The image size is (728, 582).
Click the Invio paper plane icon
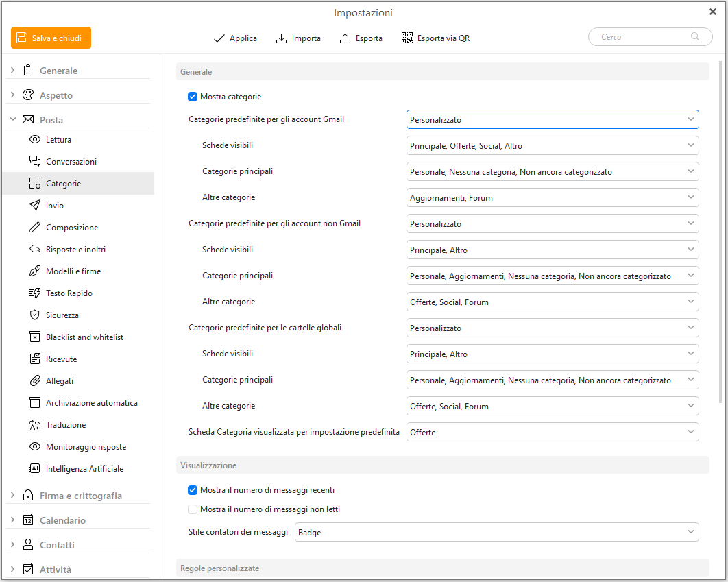[35, 205]
